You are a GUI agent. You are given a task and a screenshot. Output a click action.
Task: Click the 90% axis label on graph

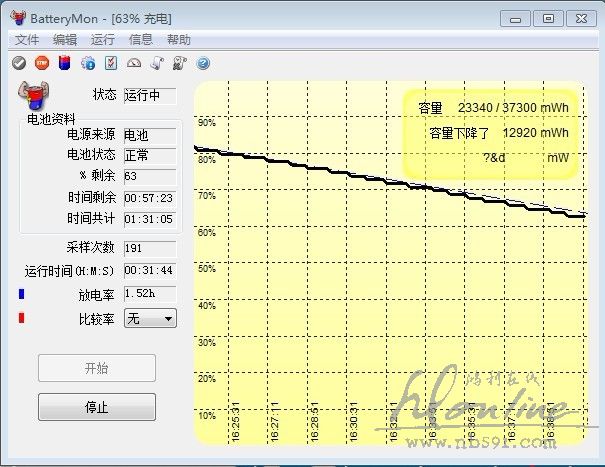click(x=207, y=123)
